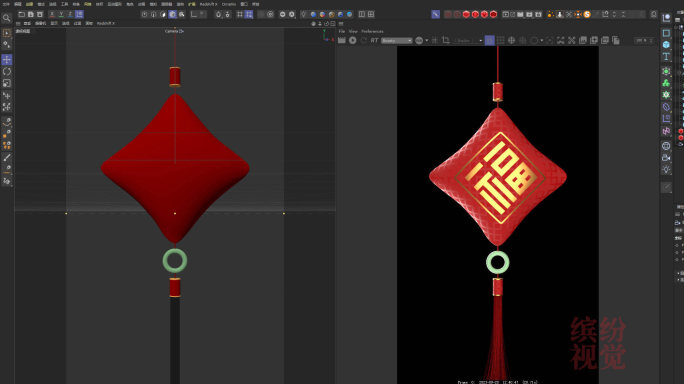684x384 pixels.
Task: Select the Move tool
Action: (x=7, y=59)
